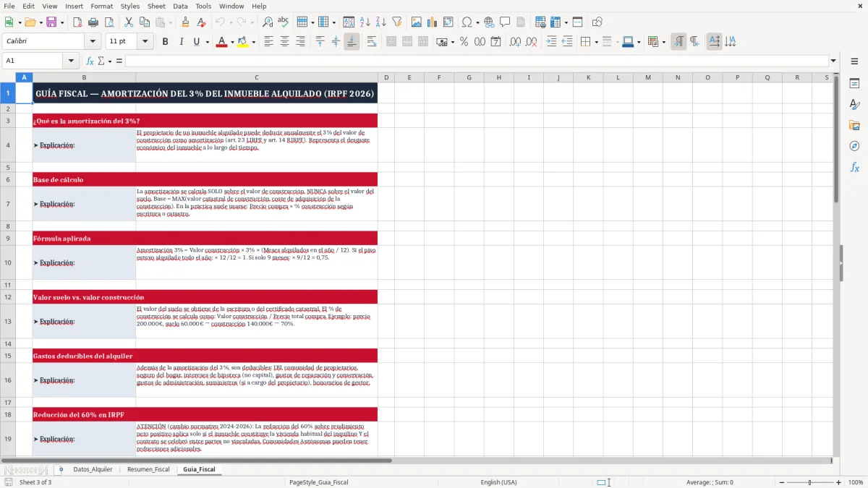Click the AutoFilter funnel icon
Viewport: 868px width, 488px height.
click(396, 22)
